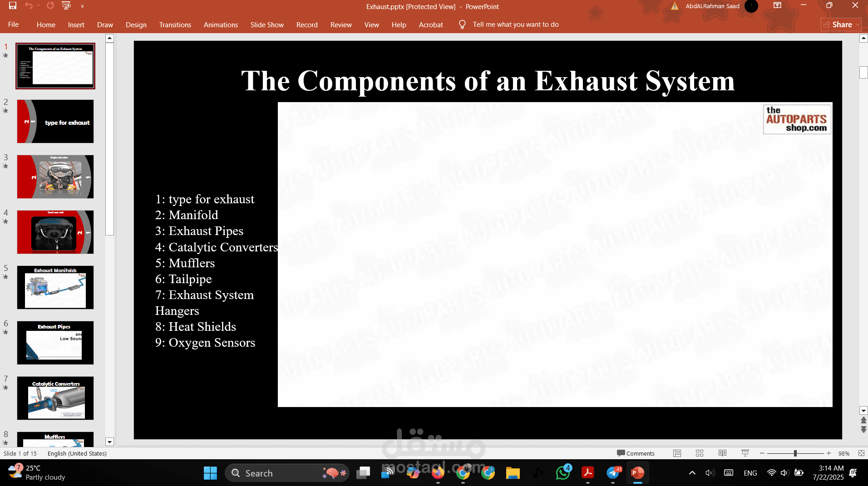Viewport: 868px width, 486px height.
Task: Select slide 1 thumbnail in the panel
Action: [55, 66]
